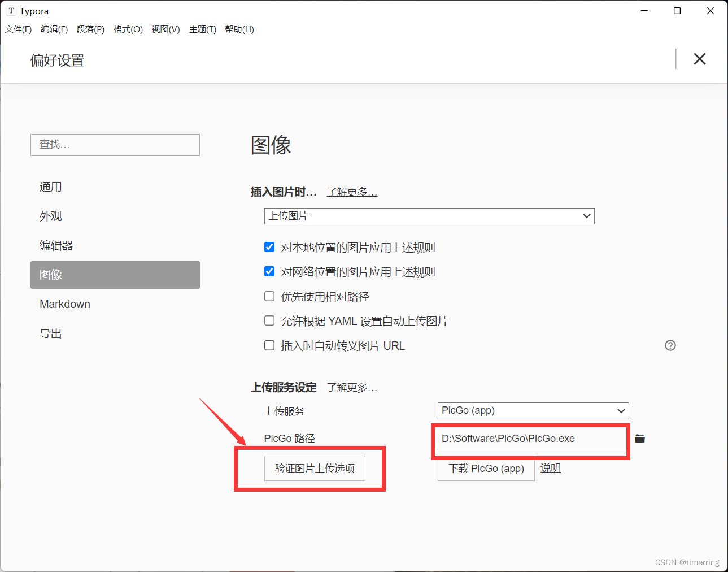Screen dimensions: 728x572
Task: Click the Typora app icon in title bar
Action: (11, 11)
